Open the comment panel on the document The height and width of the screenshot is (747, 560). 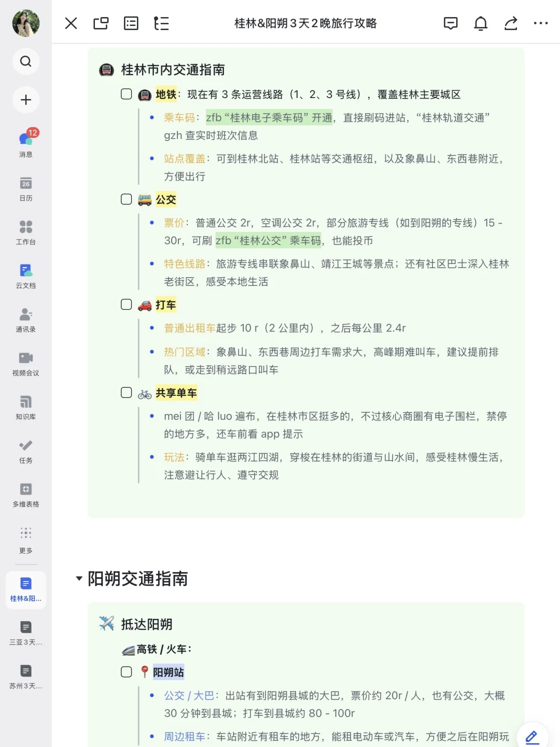(450, 23)
